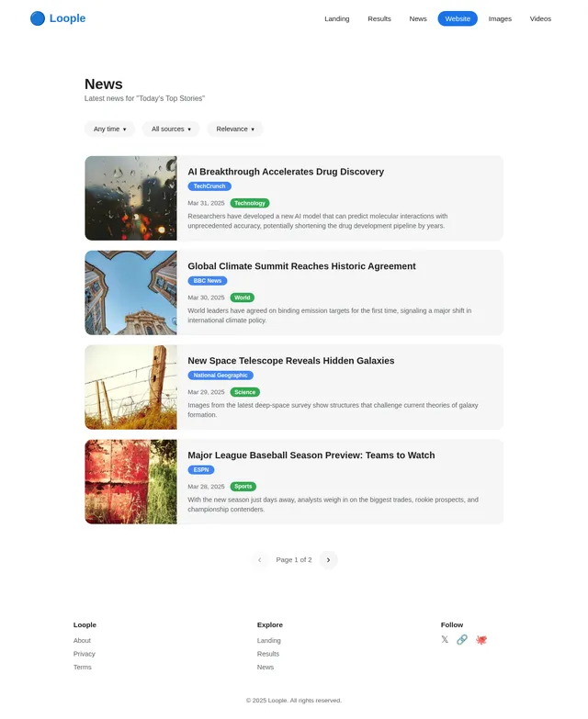The height and width of the screenshot is (719, 588).
Task: Expand the All sources dropdown
Action: [x=171, y=129]
